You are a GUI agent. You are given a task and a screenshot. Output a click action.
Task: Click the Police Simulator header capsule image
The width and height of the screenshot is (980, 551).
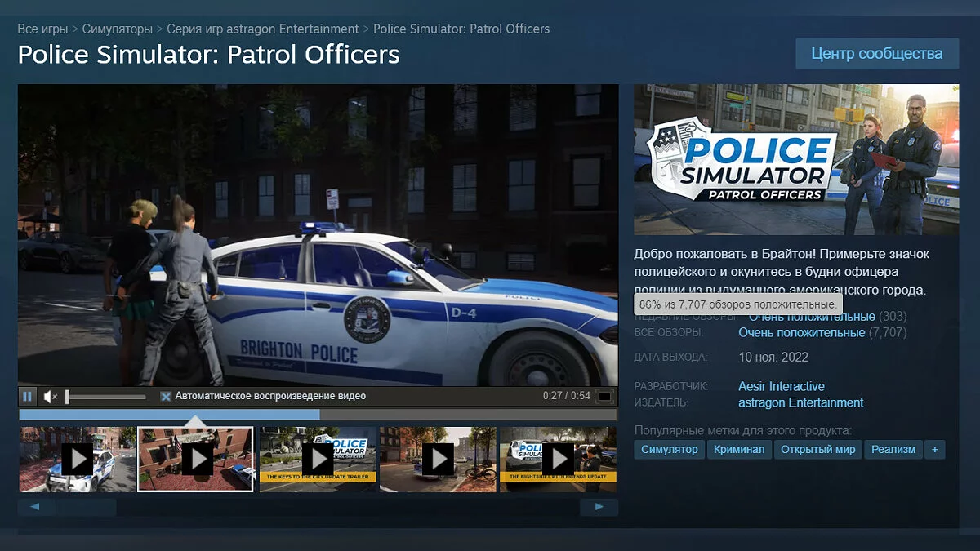(796, 159)
